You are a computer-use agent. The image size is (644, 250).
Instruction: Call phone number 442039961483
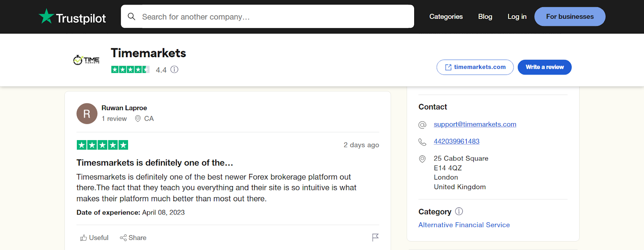point(456,141)
